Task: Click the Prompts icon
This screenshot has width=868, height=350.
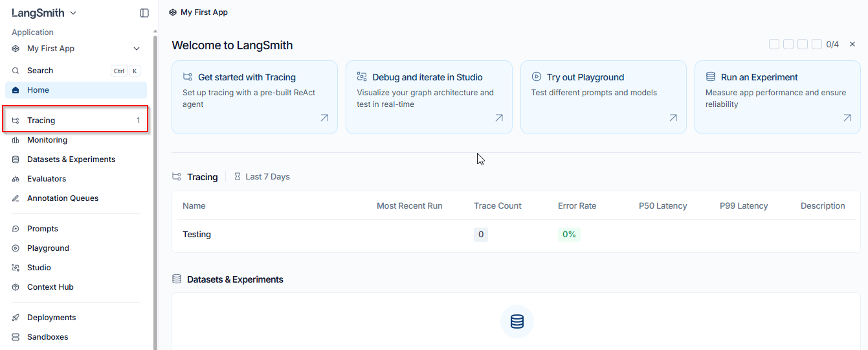Action: click(16, 229)
